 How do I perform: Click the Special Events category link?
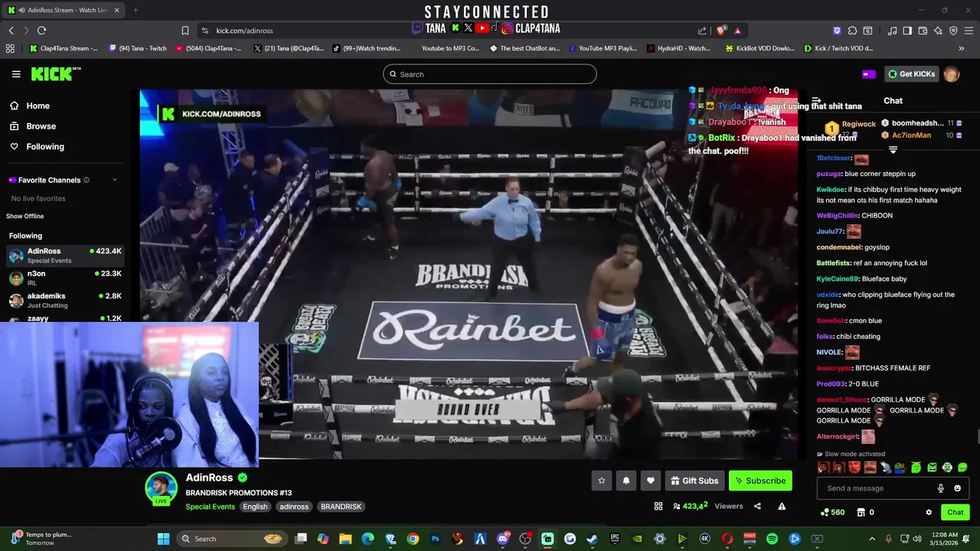coord(210,507)
